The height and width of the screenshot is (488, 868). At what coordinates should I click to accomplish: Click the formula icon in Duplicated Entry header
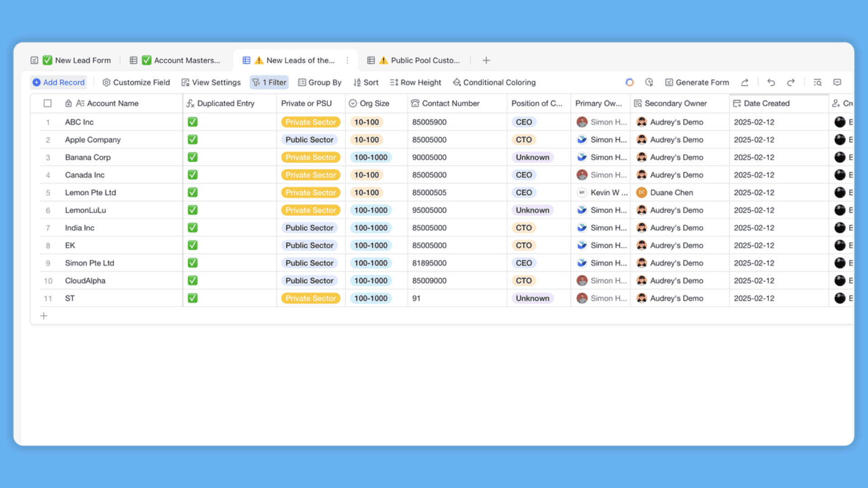(x=190, y=103)
